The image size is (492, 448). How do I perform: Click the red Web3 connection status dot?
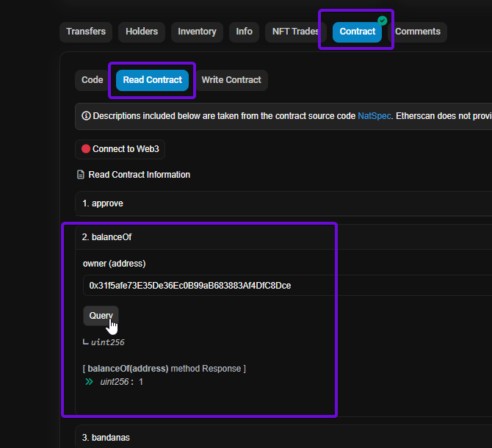[86, 148]
